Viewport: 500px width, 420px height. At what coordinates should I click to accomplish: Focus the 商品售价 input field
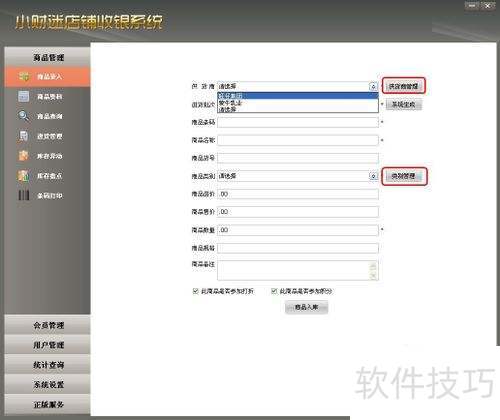(x=298, y=212)
